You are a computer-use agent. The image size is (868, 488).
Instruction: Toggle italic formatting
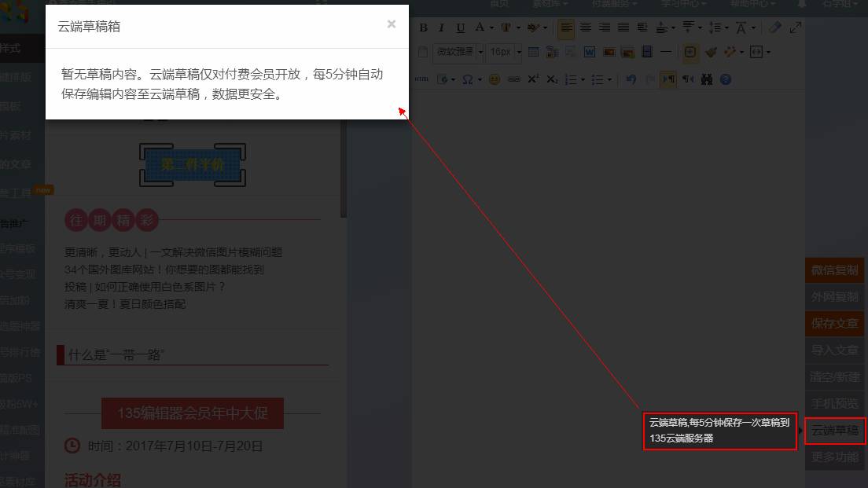point(441,28)
